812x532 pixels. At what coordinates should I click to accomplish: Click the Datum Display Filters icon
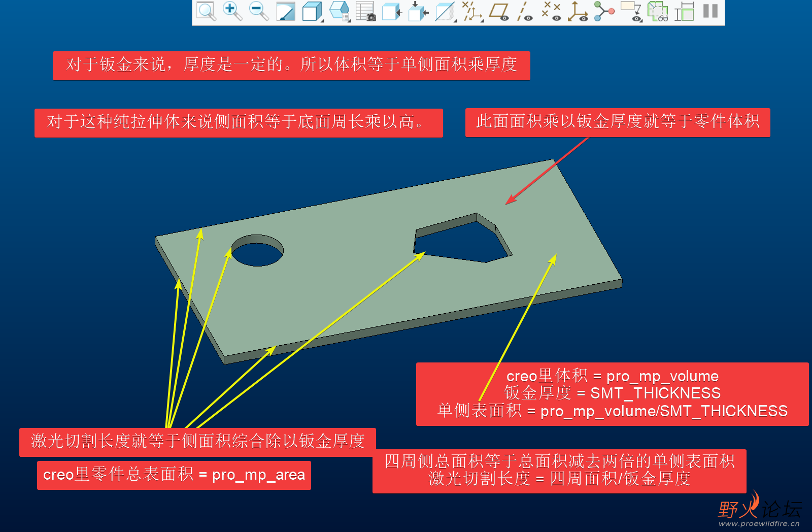coord(471,11)
